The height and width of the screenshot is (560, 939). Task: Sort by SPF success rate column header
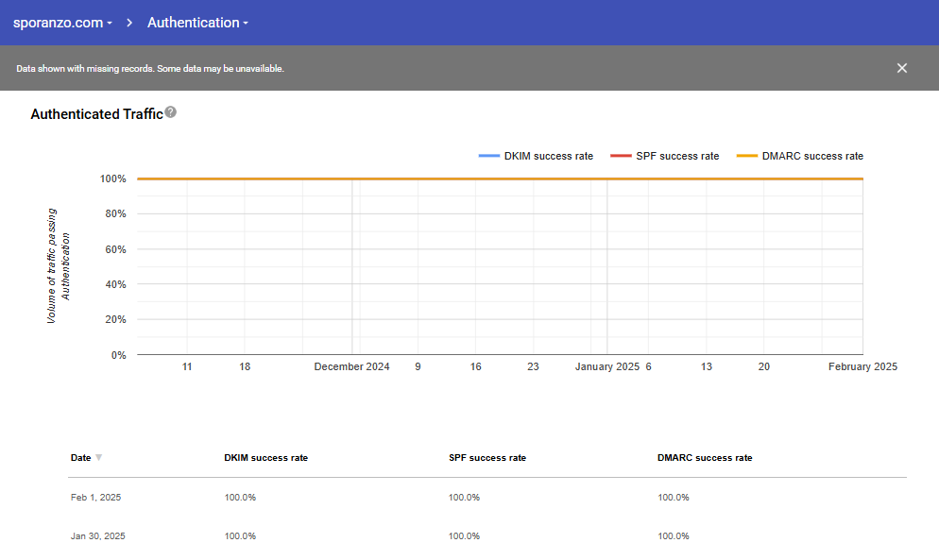coord(487,458)
